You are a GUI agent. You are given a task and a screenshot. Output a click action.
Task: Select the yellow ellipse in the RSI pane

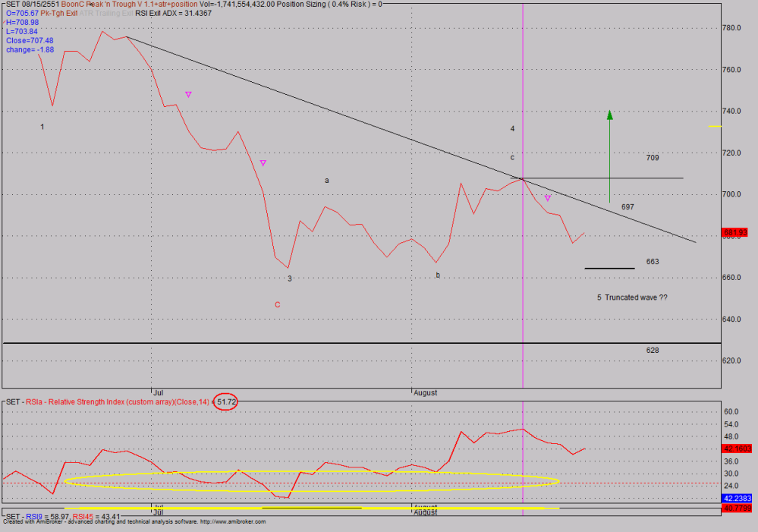(312, 481)
